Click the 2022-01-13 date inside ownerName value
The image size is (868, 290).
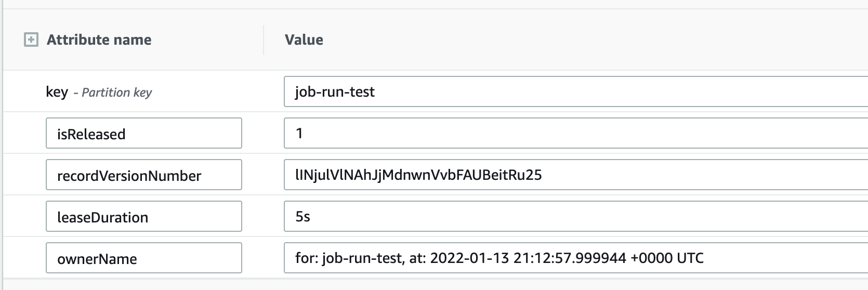(470, 258)
